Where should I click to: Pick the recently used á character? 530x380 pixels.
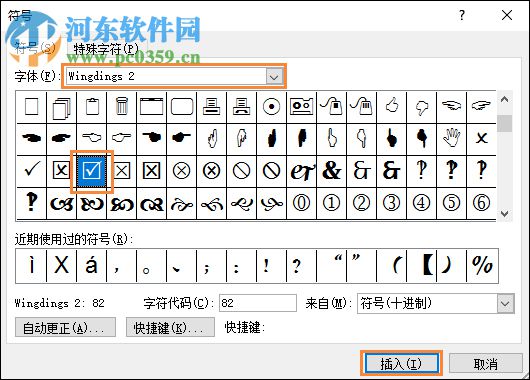point(92,266)
